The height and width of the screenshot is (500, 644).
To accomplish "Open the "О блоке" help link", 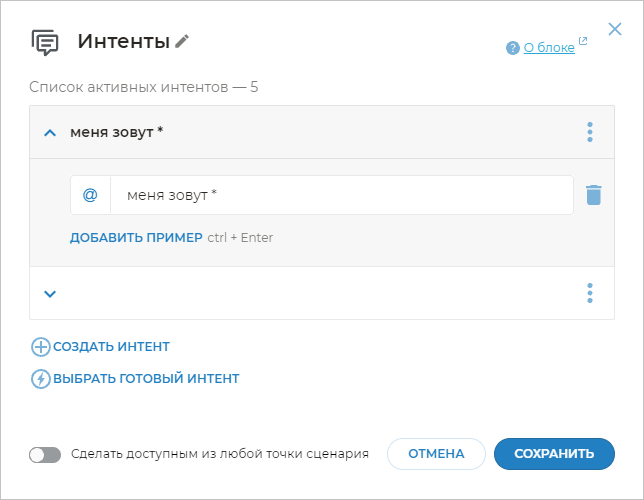I will [x=549, y=47].
